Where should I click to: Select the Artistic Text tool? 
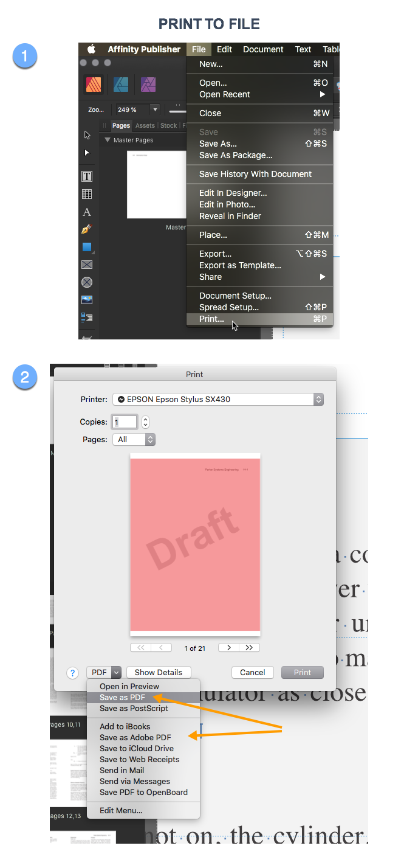pos(87,212)
